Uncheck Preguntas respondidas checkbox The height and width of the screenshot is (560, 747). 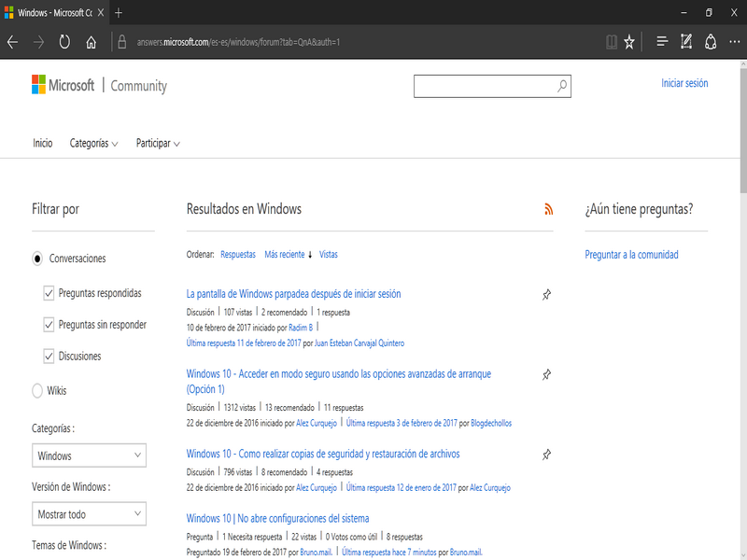click(49, 293)
